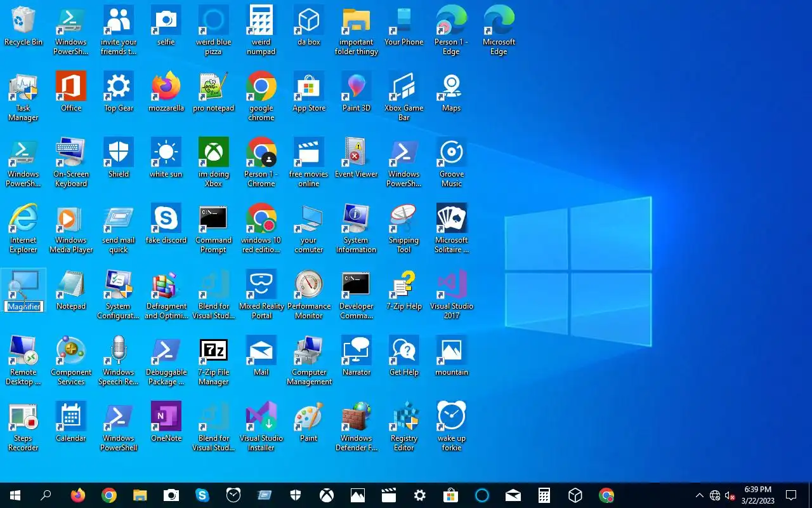Select the 'google chrome' desktop shortcut
Screen dimensions: 812x508
pos(261,97)
